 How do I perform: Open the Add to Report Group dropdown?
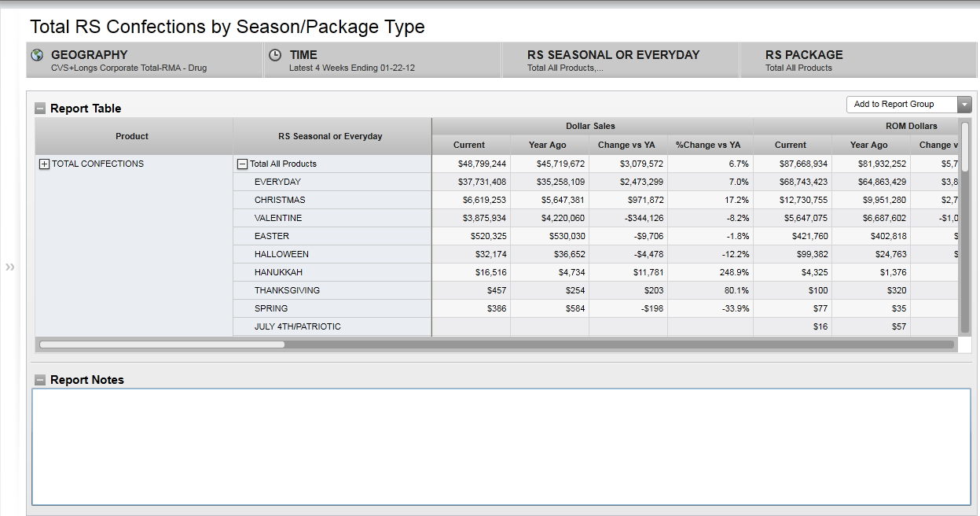click(x=964, y=105)
